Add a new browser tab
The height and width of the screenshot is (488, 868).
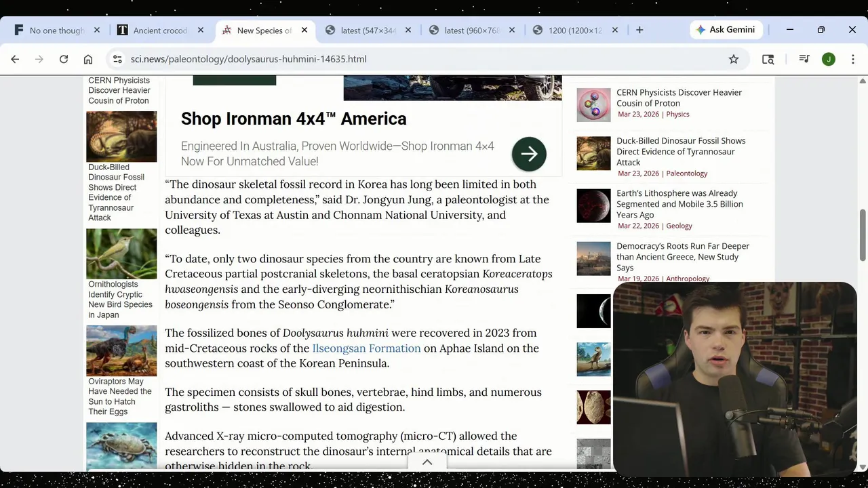[x=639, y=30]
